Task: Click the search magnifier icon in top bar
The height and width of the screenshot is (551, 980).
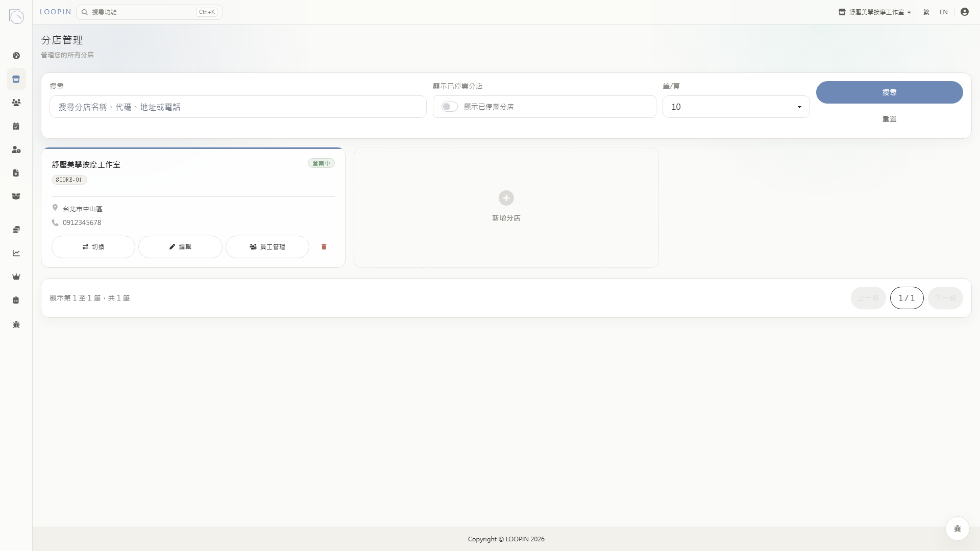Action: (x=85, y=12)
